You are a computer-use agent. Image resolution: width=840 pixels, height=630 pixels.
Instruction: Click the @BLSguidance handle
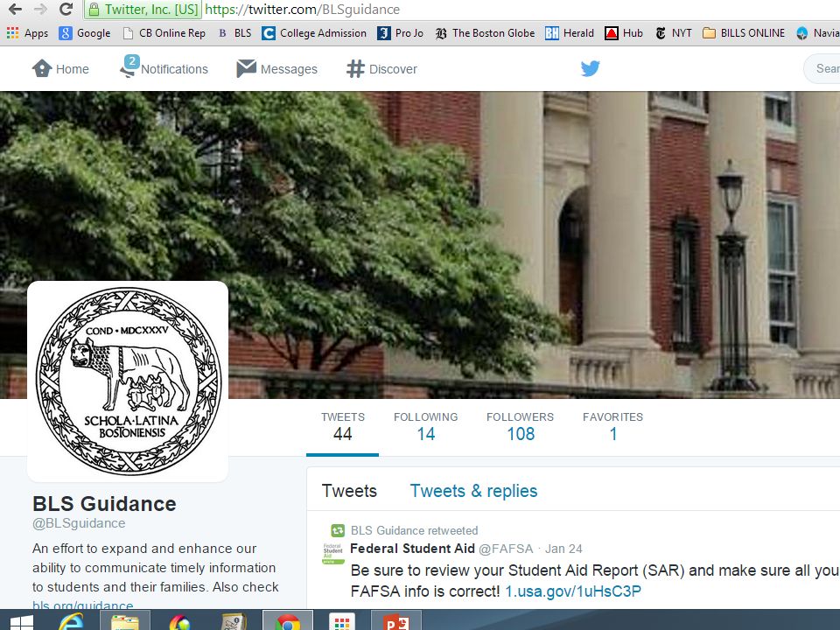point(79,523)
